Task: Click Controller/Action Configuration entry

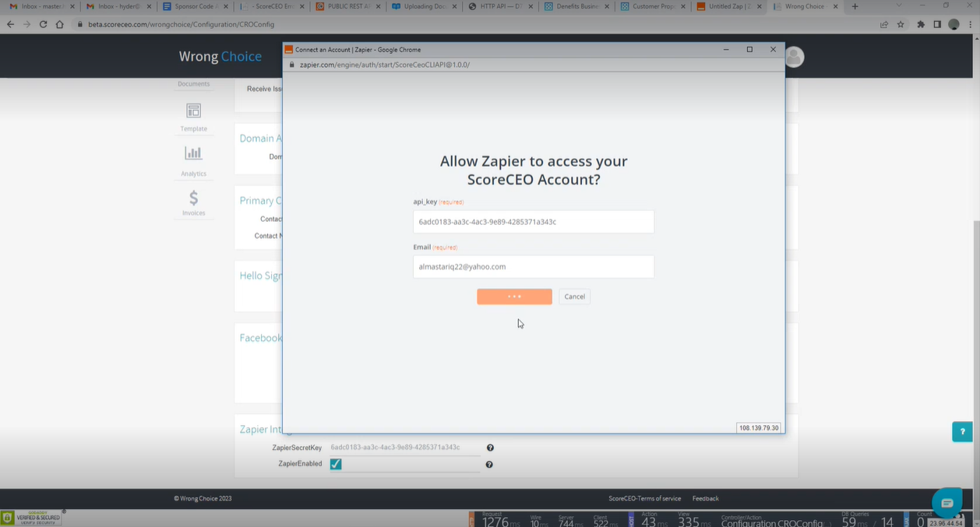Action: click(x=776, y=520)
